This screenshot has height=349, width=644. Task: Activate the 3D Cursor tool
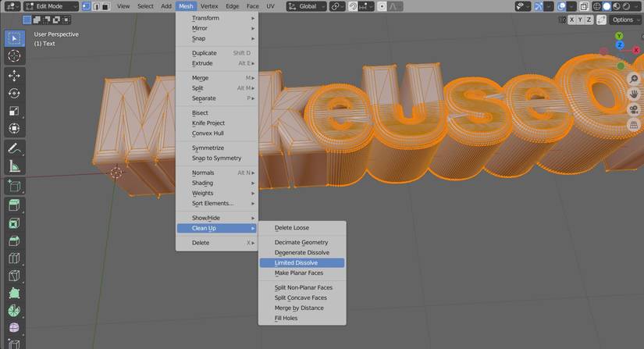[x=14, y=56]
